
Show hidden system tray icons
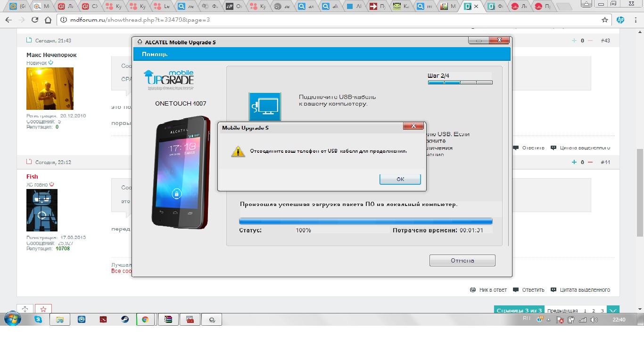(549, 320)
